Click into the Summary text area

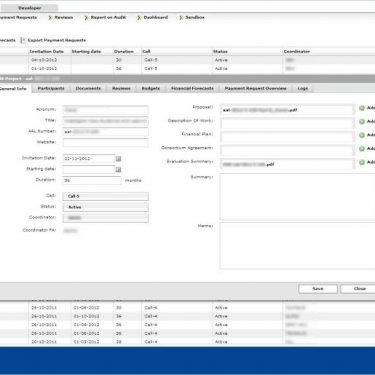point(297,197)
